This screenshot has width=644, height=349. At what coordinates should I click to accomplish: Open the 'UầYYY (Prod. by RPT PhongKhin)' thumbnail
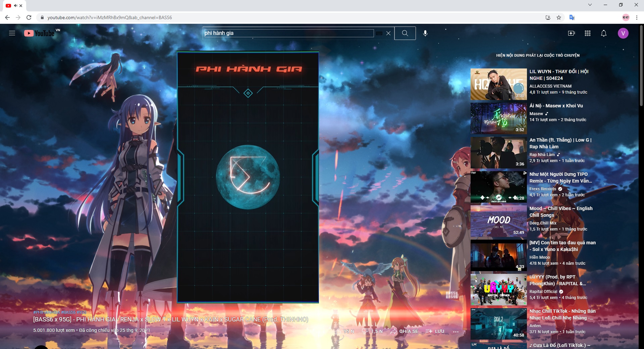pyautogui.click(x=499, y=290)
